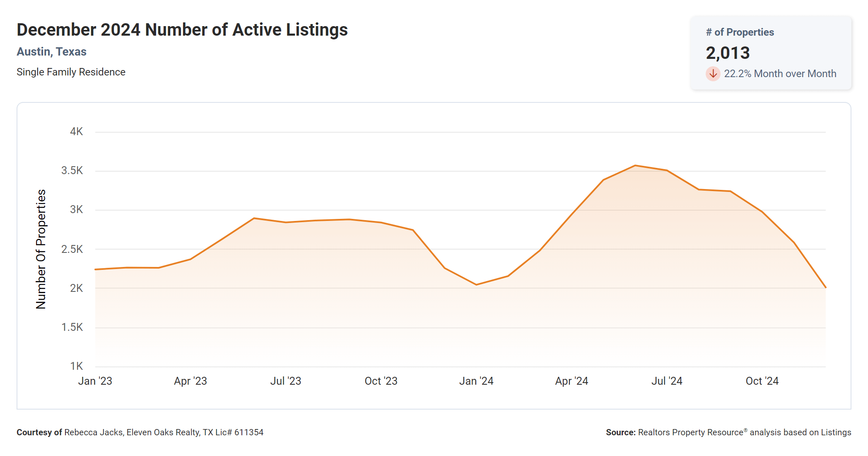Click the Jul '23 x-axis label
This screenshot has width=868, height=456.
pyautogui.click(x=286, y=381)
